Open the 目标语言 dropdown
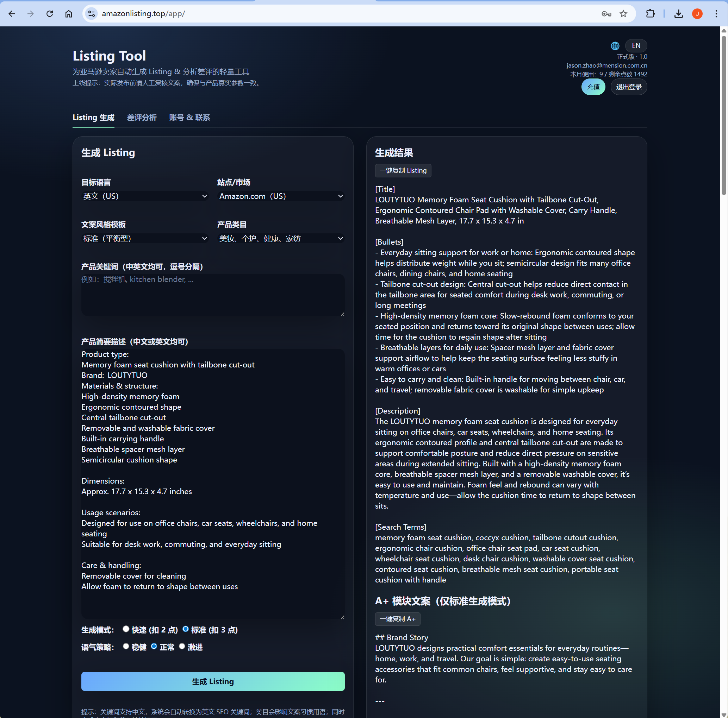Viewport: 728px width, 718px height. (x=145, y=196)
